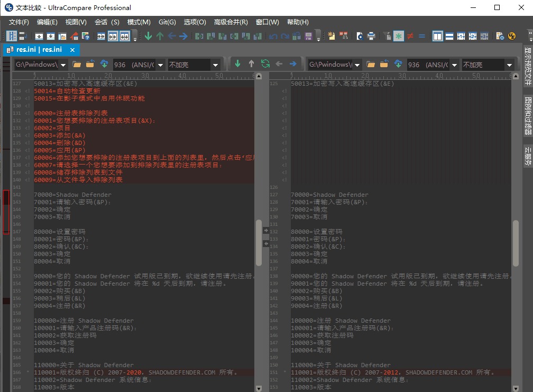Open right pane 936 ANSI encoding dropdown
The image size is (533, 392).
tap(454, 65)
